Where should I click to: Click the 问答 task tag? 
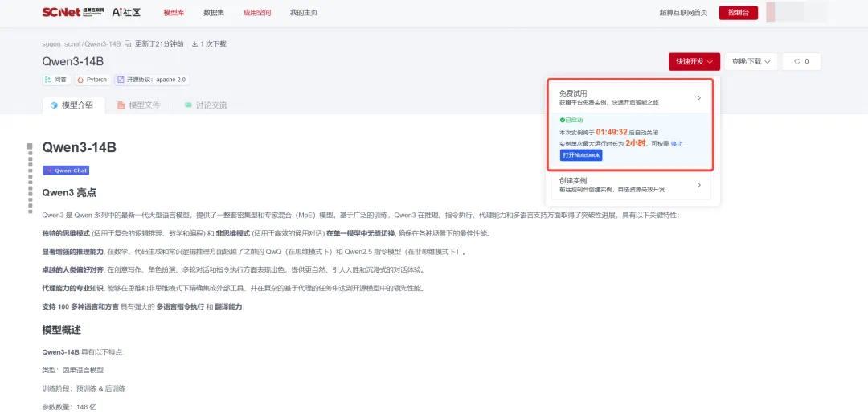56,80
